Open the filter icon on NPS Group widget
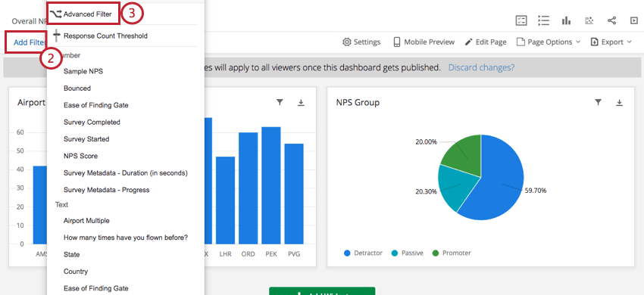 599,102
